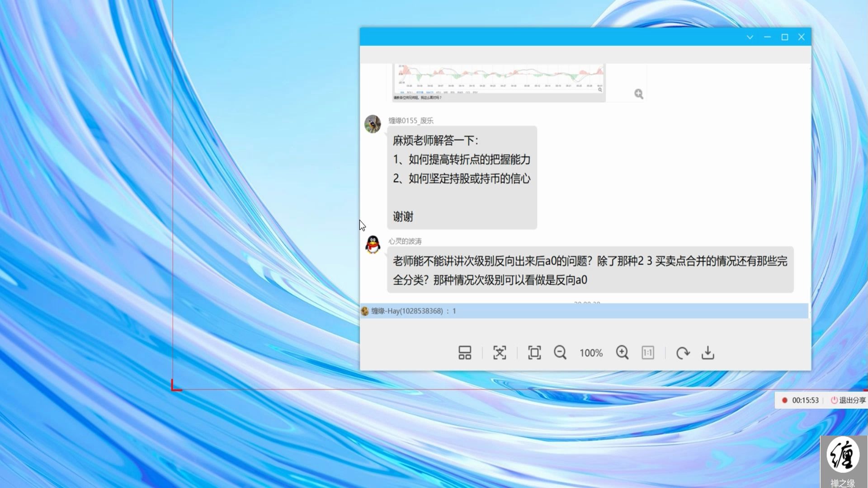Image resolution: width=868 pixels, height=488 pixels.
Task: Select message line 如何提高转折点的把握能力
Action: click(462, 160)
